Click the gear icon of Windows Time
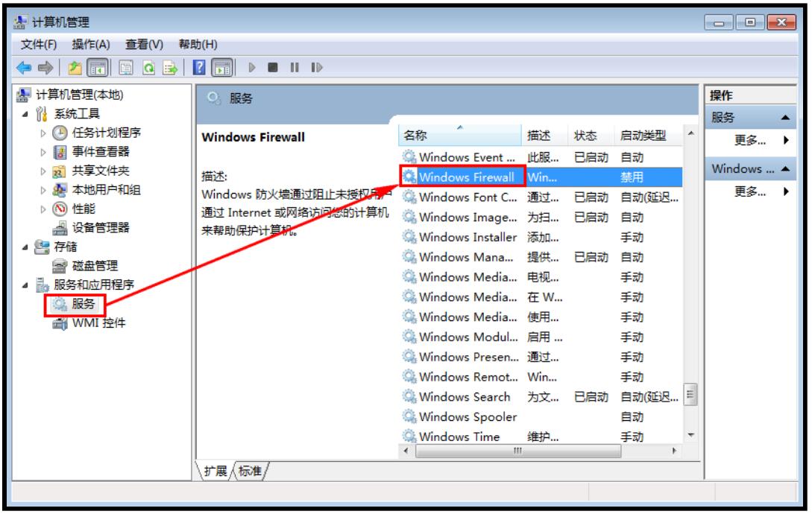This screenshot has height=517, width=812. point(409,437)
